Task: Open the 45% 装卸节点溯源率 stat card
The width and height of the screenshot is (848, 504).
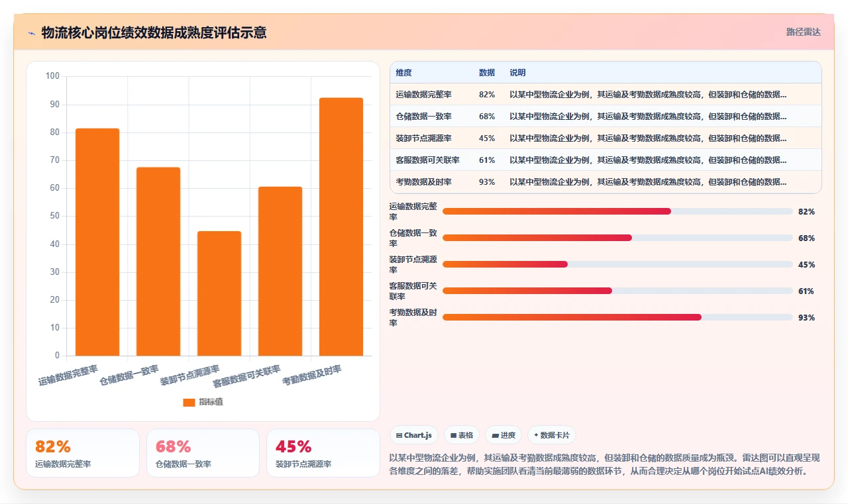Action: [323, 453]
